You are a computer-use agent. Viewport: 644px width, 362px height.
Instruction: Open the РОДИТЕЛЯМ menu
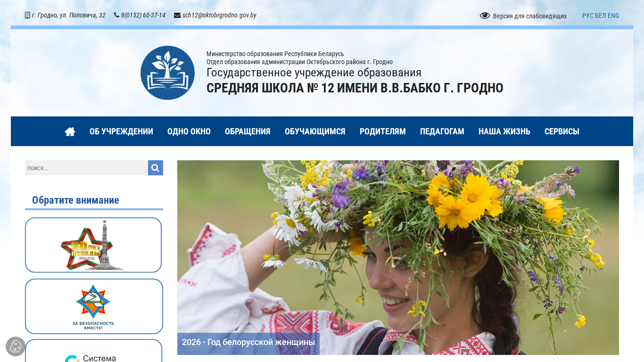[x=383, y=132]
